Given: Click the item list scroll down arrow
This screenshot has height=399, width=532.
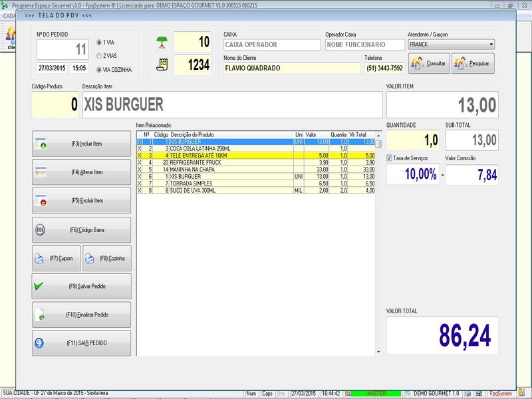Looking at the screenshot, I should (x=378, y=352).
